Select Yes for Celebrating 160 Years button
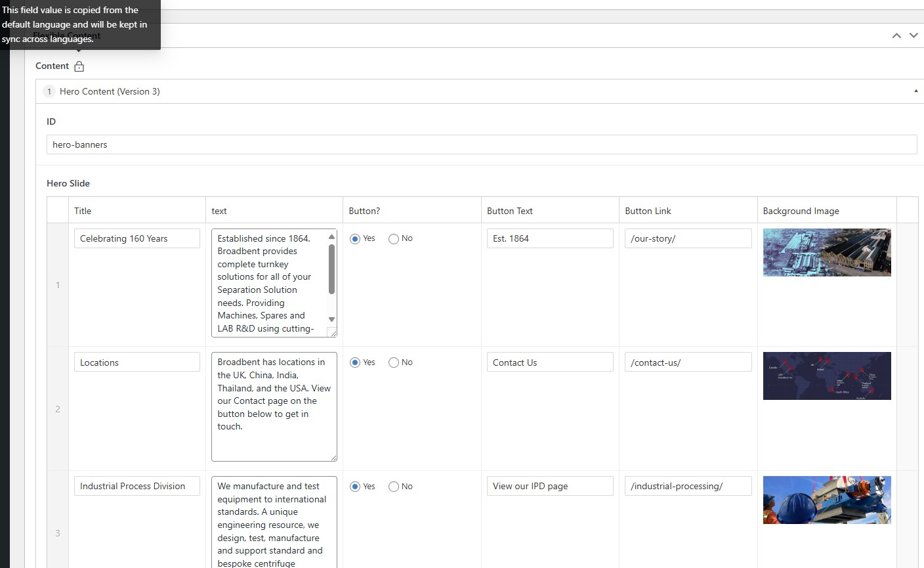924x568 pixels. click(x=355, y=239)
